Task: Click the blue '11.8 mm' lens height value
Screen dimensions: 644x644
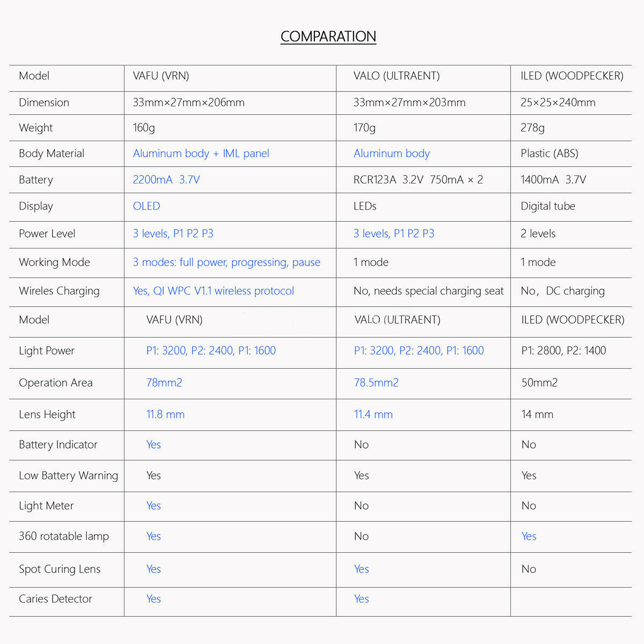Action: [x=165, y=414]
